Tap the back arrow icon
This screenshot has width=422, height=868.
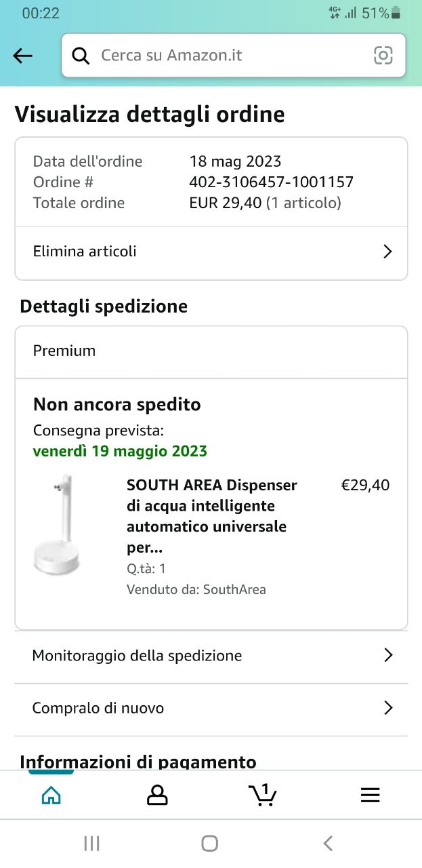[x=23, y=56]
